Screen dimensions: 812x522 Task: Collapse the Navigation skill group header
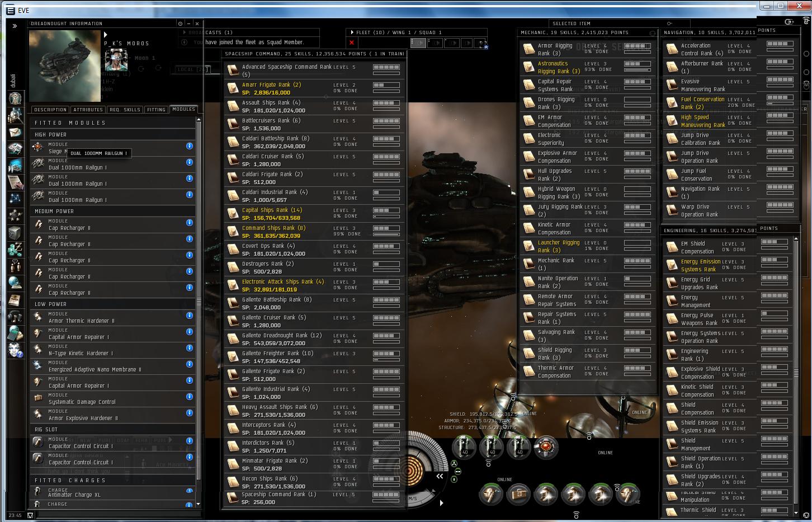(709, 32)
